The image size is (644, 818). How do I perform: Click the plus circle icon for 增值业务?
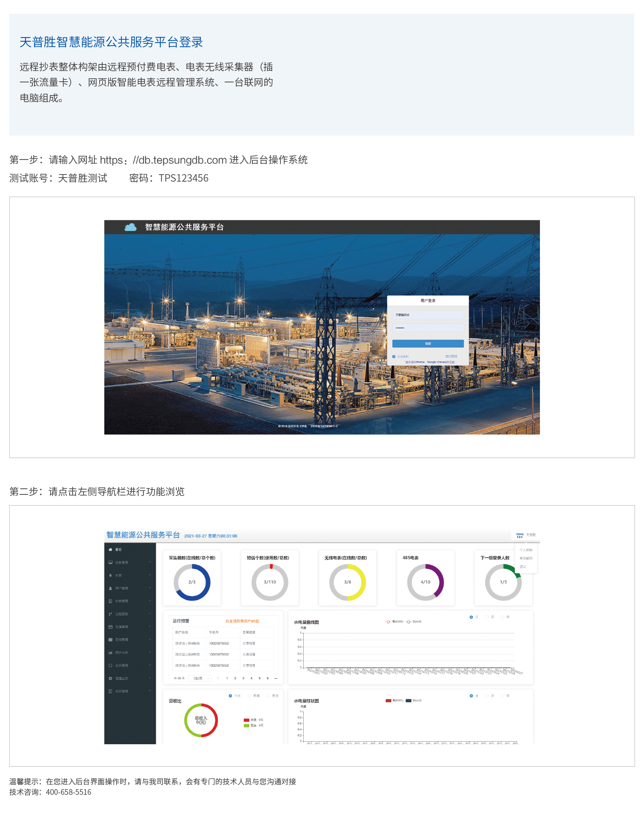click(x=110, y=678)
